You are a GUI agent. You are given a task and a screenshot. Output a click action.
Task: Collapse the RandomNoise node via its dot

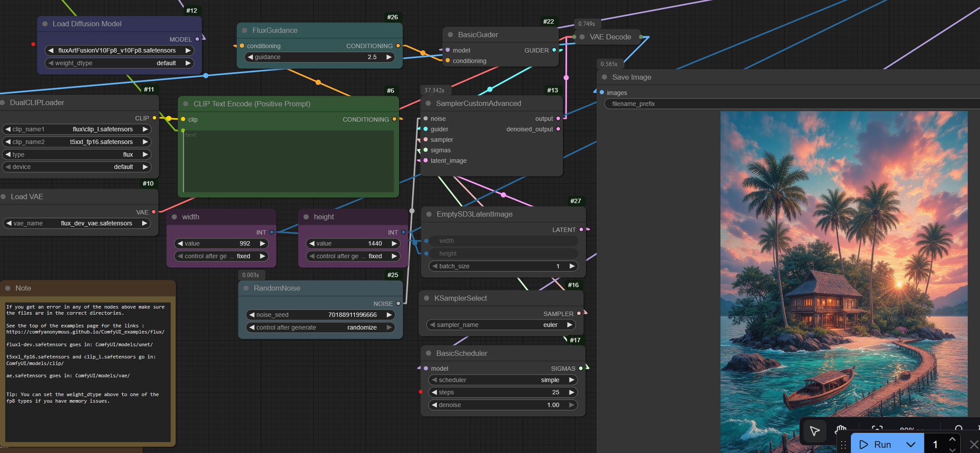[246, 288]
